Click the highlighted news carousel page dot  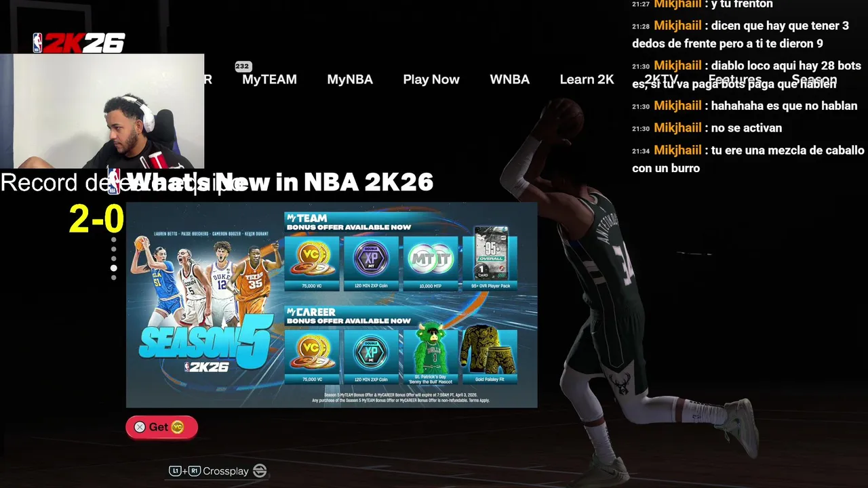tap(113, 268)
